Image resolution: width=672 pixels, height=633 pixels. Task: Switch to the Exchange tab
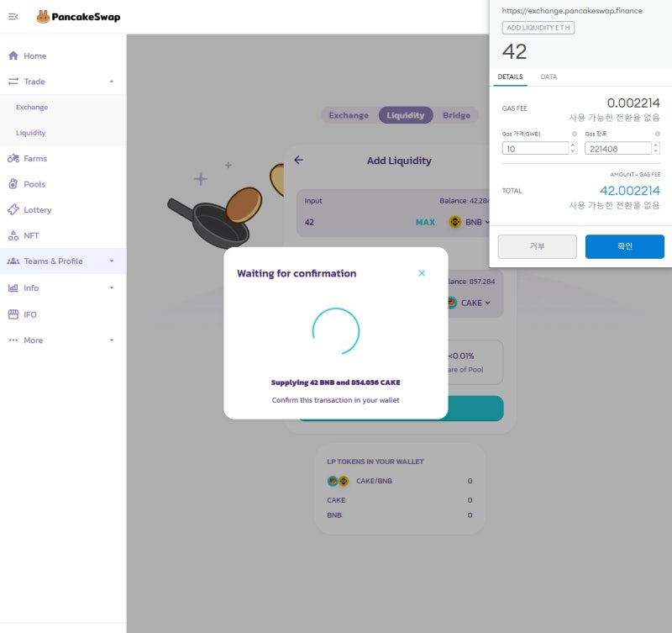[349, 115]
